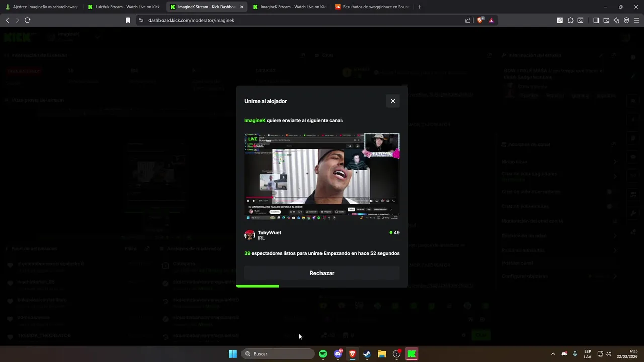Click the 49 viewer count
The image size is (644, 362).
394,233
